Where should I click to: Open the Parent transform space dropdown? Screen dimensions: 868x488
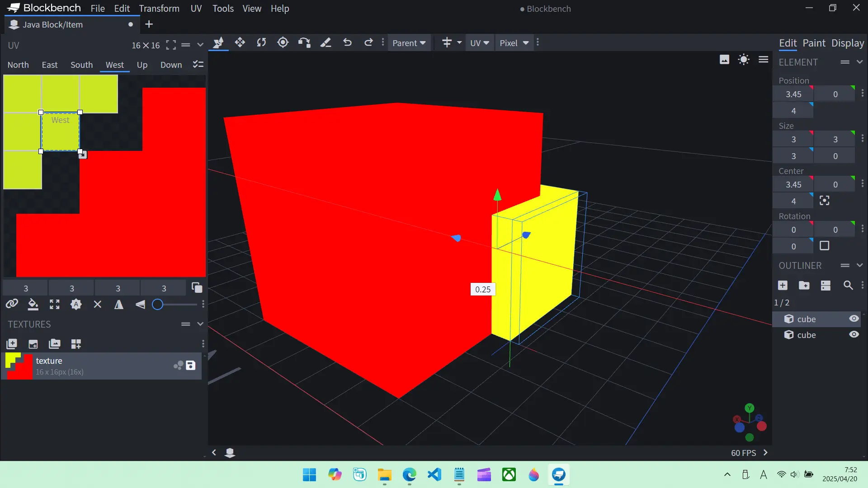[409, 43]
